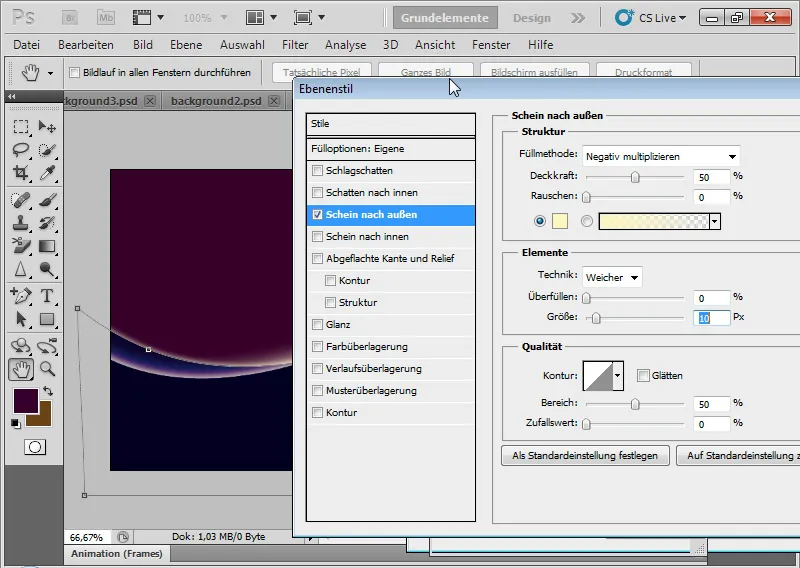Check the Glätten checkbox
Screen dimensions: 800x568
(643, 376)
